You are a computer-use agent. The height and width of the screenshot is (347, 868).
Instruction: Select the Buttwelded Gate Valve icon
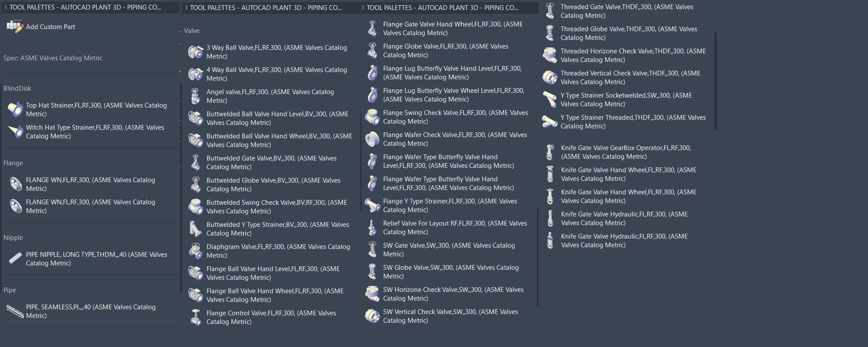[196, 163]
